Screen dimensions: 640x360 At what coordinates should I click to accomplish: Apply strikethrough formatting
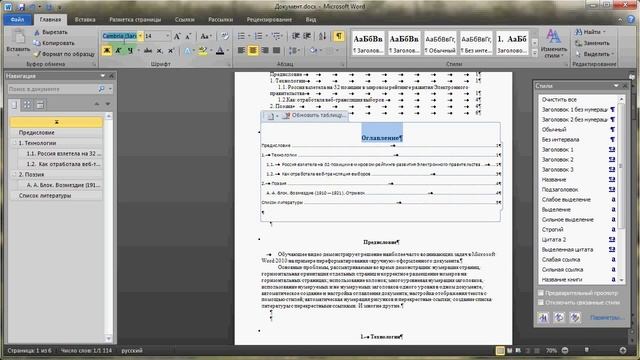coord(148,51)
